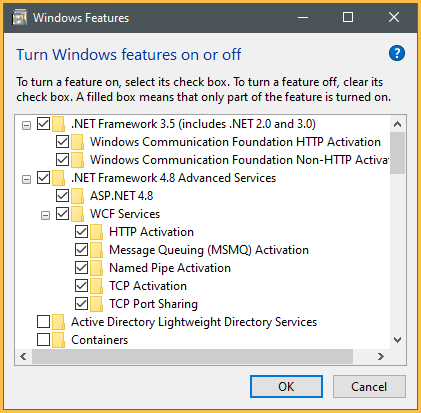The image size is (421, 413).
Task: Select '.NET Framework 3.5 (includes .NET 2.0 and 3.0)' text
Action: tap(193, 124)
